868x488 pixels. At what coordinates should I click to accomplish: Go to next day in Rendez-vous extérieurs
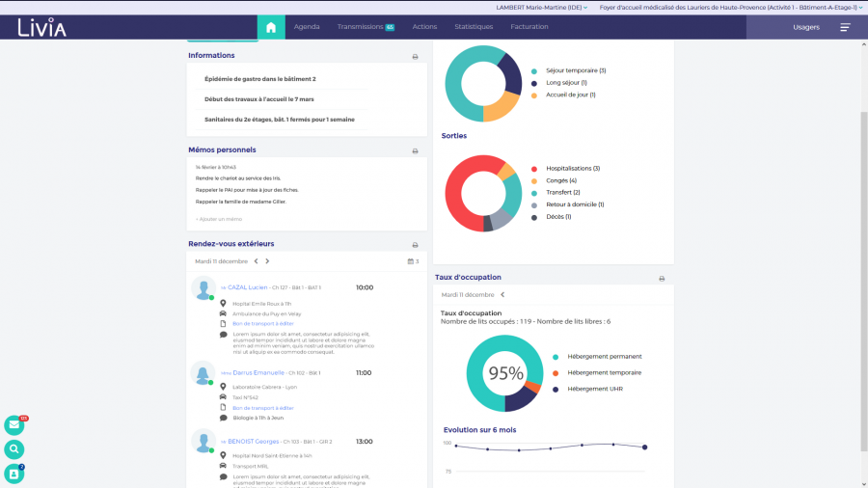[267, 261]
